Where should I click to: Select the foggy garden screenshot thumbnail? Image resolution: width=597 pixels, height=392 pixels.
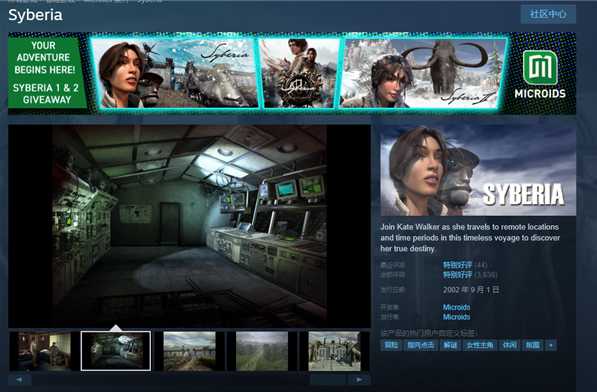[x=262, y=351]
